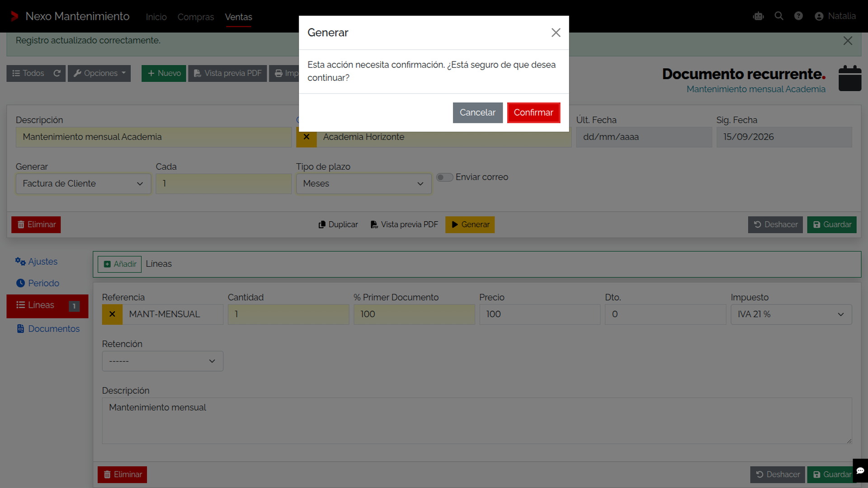
Task: Dismiss the green success notification
Action: [848, 41]
